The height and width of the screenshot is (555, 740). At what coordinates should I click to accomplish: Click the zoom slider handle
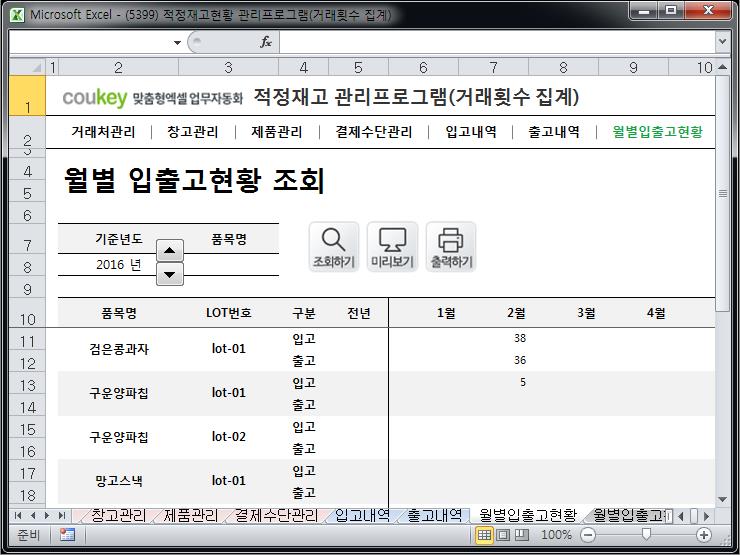646,534
